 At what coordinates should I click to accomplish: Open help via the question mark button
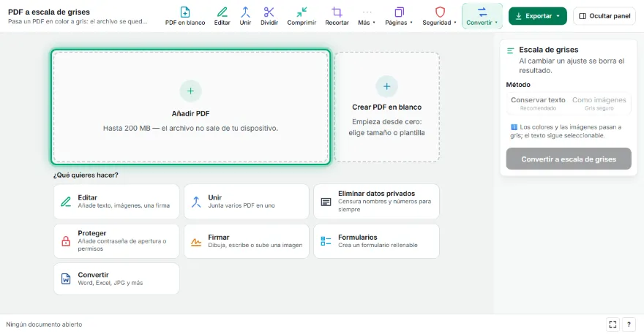tap(629, 324)
